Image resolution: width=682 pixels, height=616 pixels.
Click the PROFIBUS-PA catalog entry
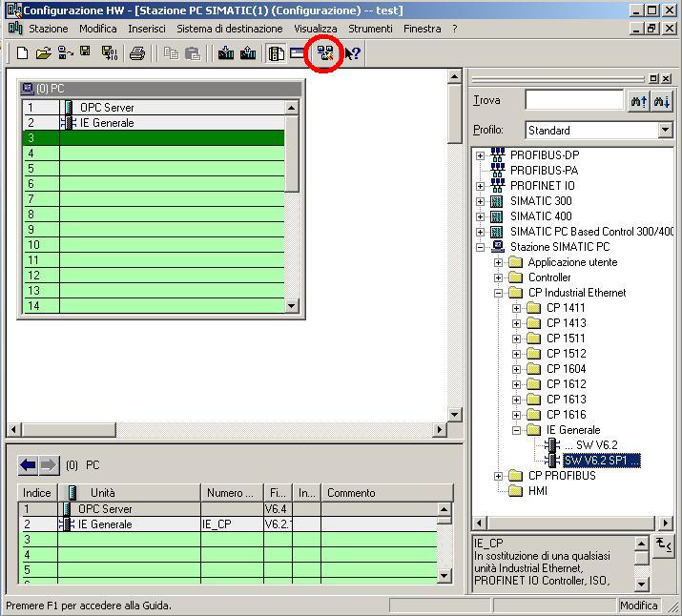pos(544,171)
